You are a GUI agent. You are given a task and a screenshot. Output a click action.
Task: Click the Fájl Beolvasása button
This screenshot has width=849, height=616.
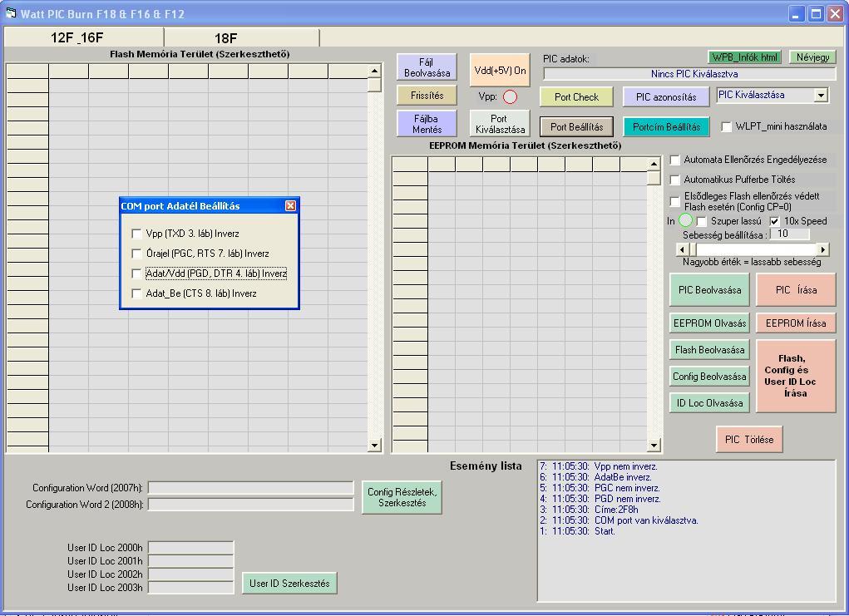pyautogui.click(x=427, y=67)
